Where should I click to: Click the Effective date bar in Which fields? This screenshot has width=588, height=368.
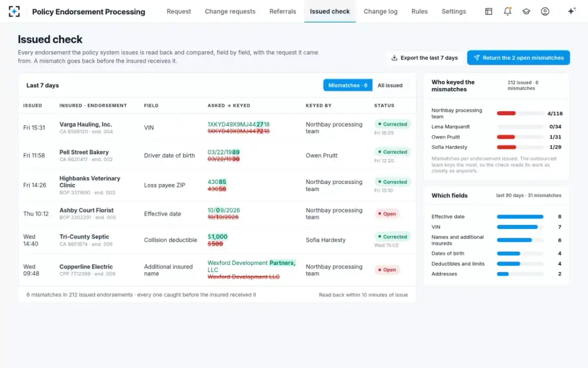(x=520, y=217)
